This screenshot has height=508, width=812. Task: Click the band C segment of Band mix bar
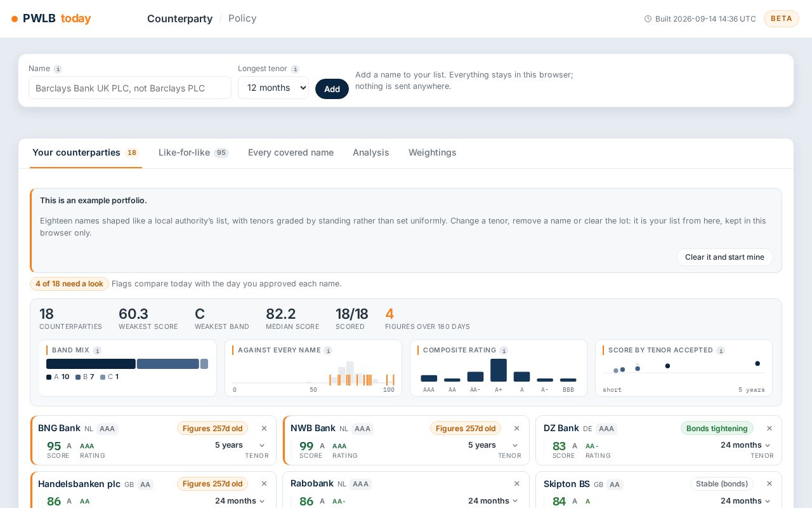pyautogui.click(x=204, y=364)
